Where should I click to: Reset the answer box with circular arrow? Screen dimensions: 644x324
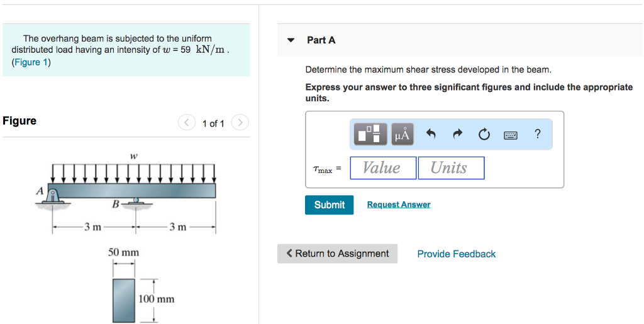click(484, 134)
